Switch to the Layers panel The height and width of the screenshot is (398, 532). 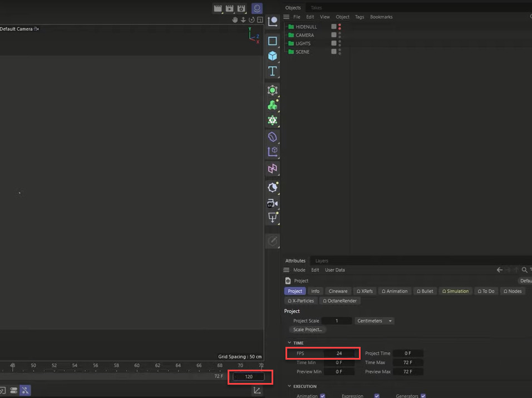point(321,260)
